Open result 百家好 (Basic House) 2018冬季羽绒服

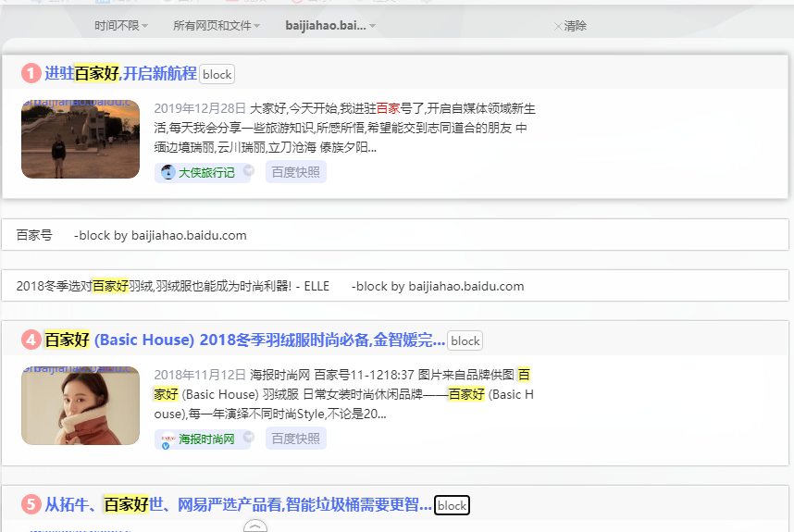point(245,340)
